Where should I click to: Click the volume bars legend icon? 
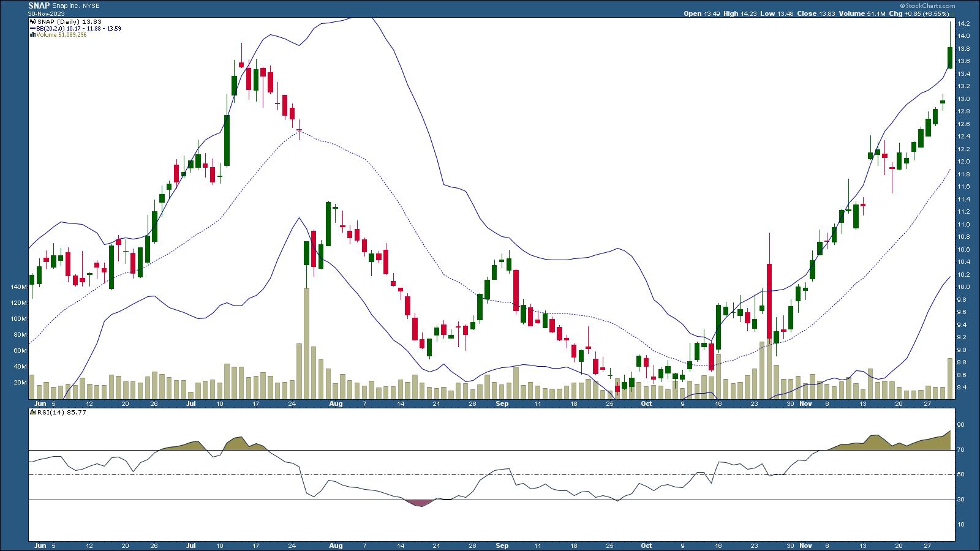point(32,35)
